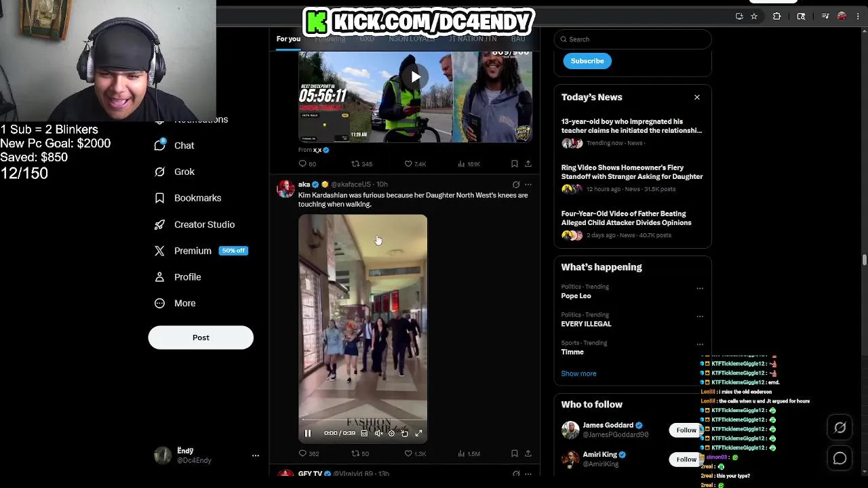The width and height of the screenshot is (868, 488).
Task: Go to Profile in the sidebar
Action: pyautogui.click(x=177, y=277)
